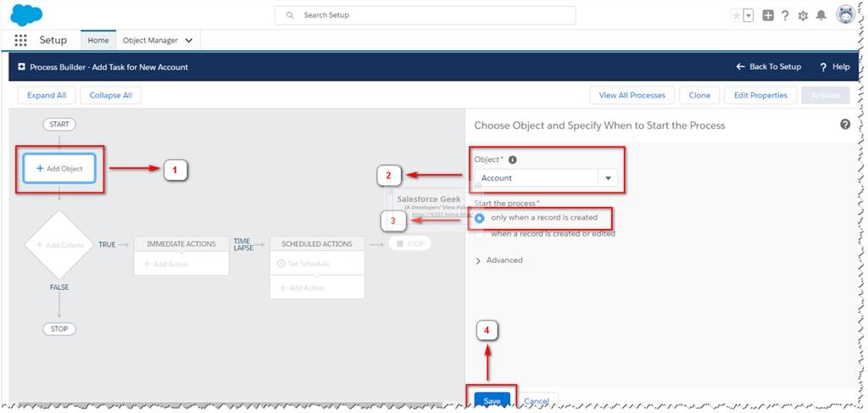
Task: Click the STOP node after Scheduled Actions
Action: coord(409,243)
